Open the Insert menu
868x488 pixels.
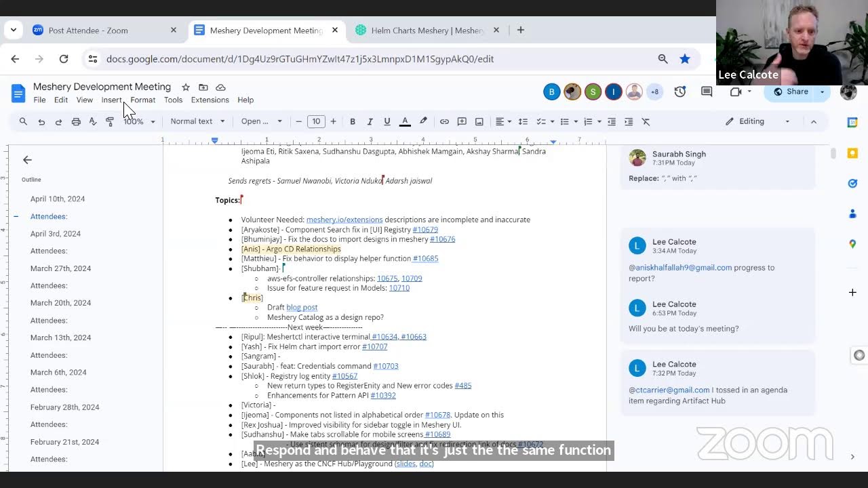pyautogui.click(x=112, y=100)
